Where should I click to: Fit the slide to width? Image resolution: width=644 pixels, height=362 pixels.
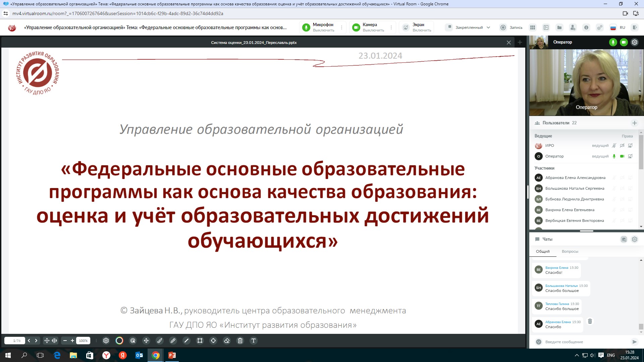54,341
